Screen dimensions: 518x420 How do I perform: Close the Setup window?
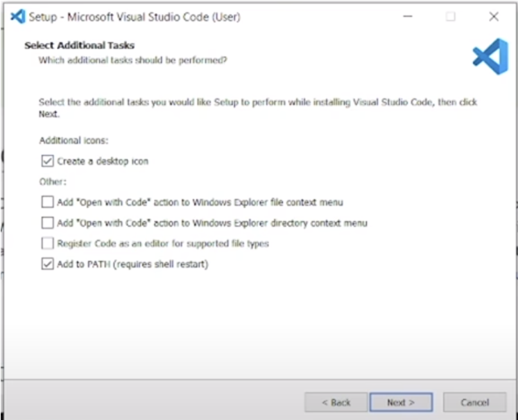point(494,17)
